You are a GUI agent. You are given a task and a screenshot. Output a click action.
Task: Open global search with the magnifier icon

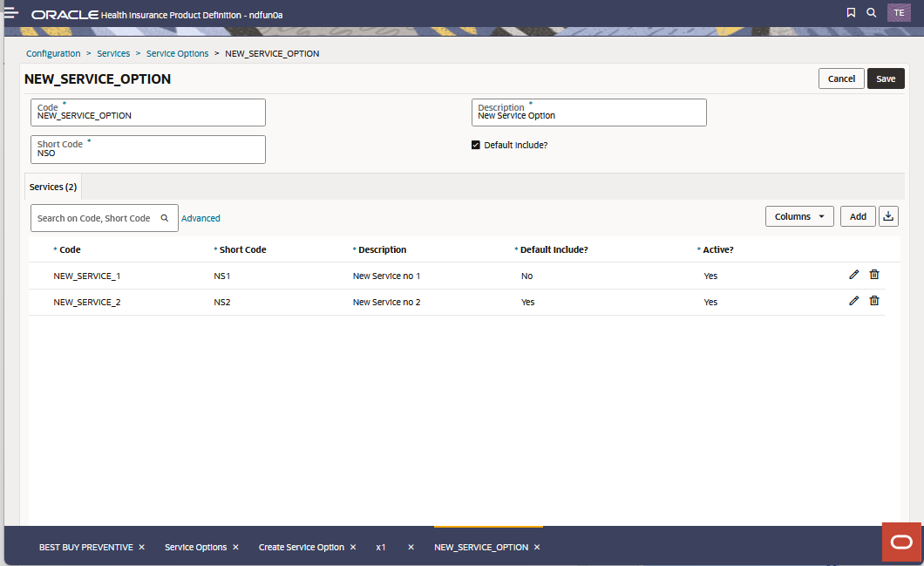[x=872, y=12]
